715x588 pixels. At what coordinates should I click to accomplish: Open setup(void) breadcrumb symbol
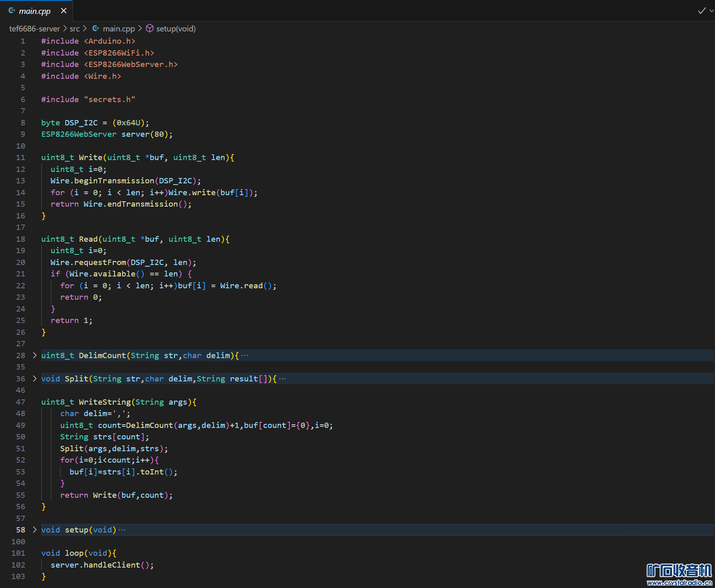pyautogui.click(x=176, y=29)
